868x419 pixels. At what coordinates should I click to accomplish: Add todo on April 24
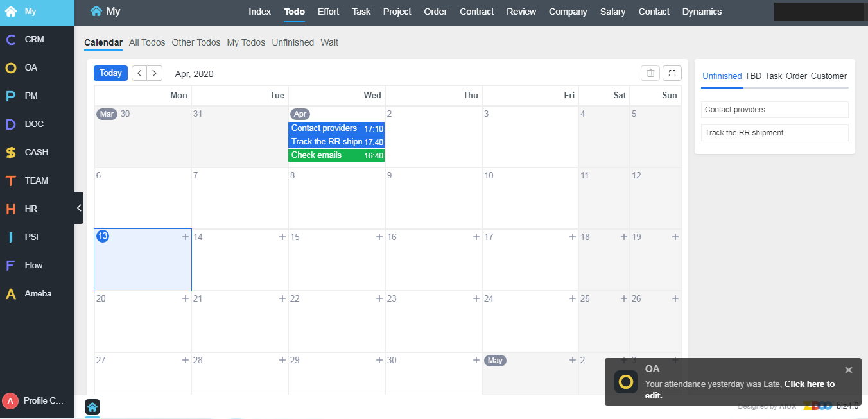click(x=573, y=298)
